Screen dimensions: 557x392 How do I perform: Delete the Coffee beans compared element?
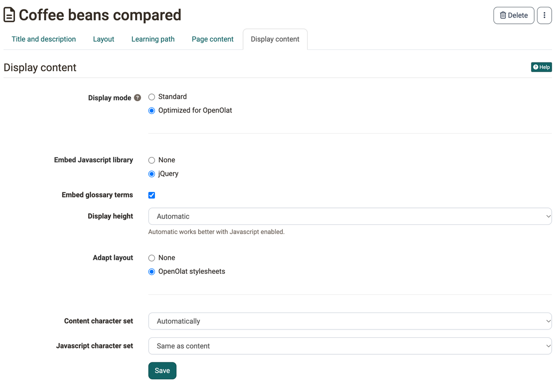[514, 16]
